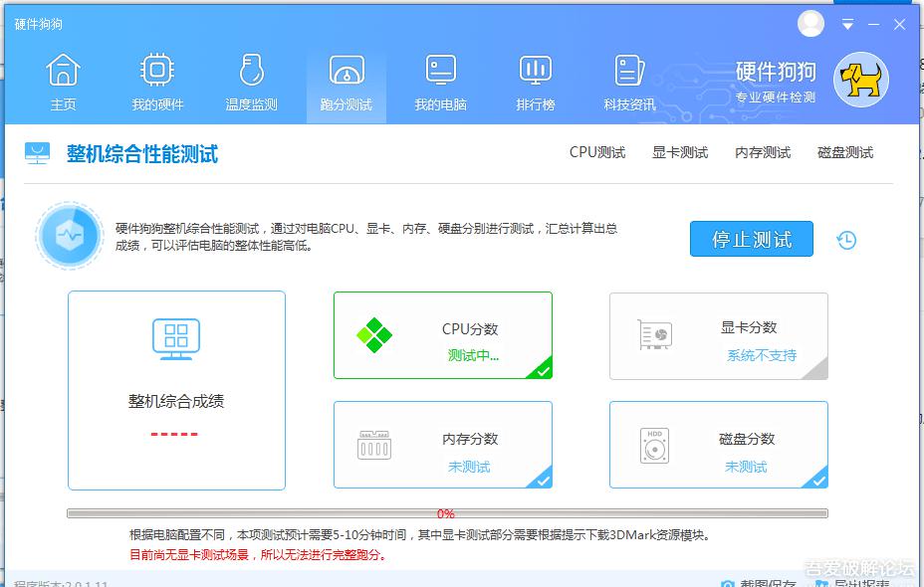Click the round blue benchmark cube icon

(x=70, y=236)
